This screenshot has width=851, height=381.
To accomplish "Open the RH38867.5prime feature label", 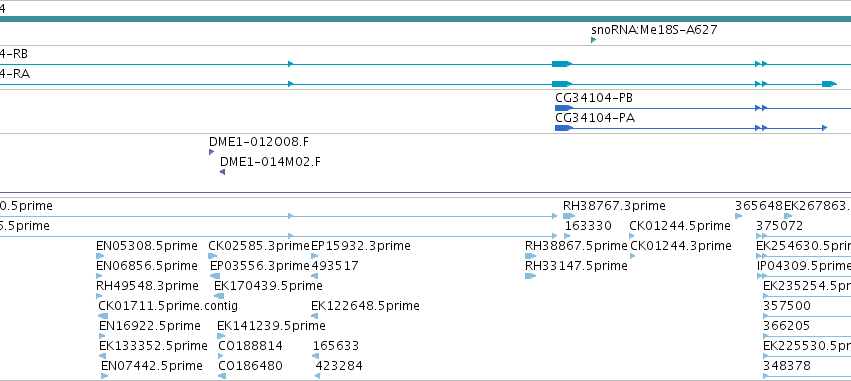I will coord(576,246).
